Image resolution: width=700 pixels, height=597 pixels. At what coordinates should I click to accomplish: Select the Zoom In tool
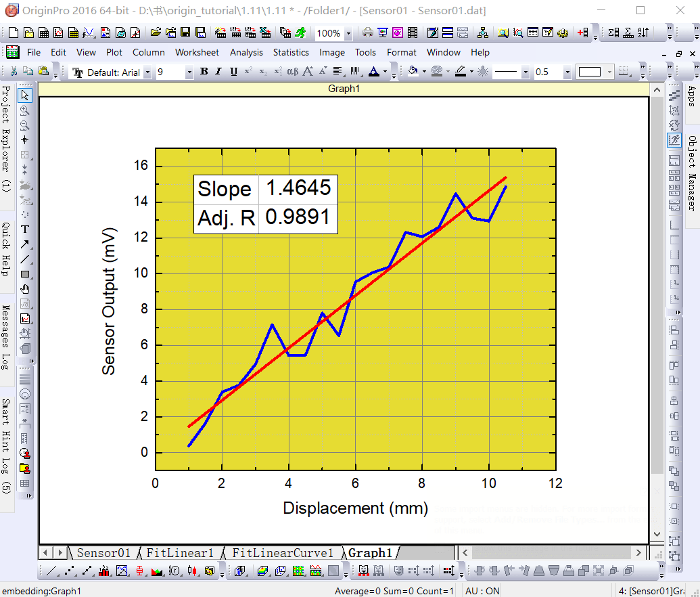coord(24,110)
